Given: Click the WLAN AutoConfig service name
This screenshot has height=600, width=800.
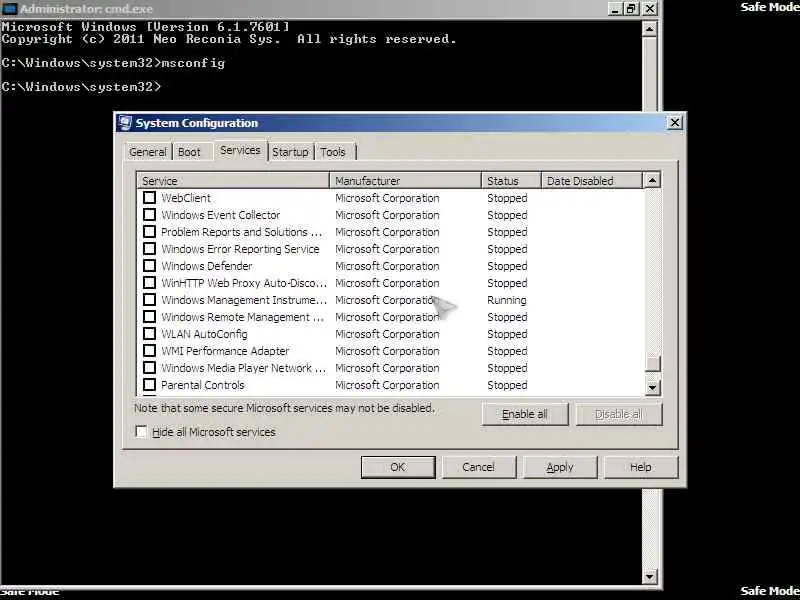Looking at the screenshot, I should 204,334.
